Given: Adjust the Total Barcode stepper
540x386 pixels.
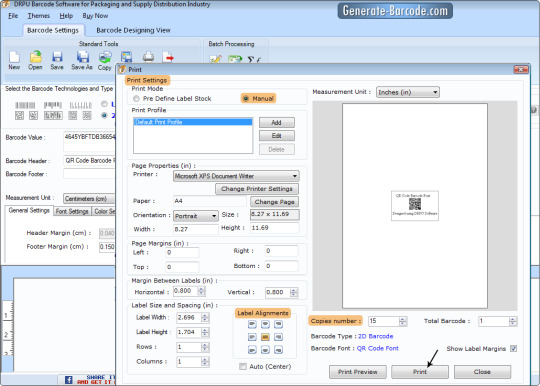Looking at the screenshot, I should pyautogui.click(x=513, y=322).
